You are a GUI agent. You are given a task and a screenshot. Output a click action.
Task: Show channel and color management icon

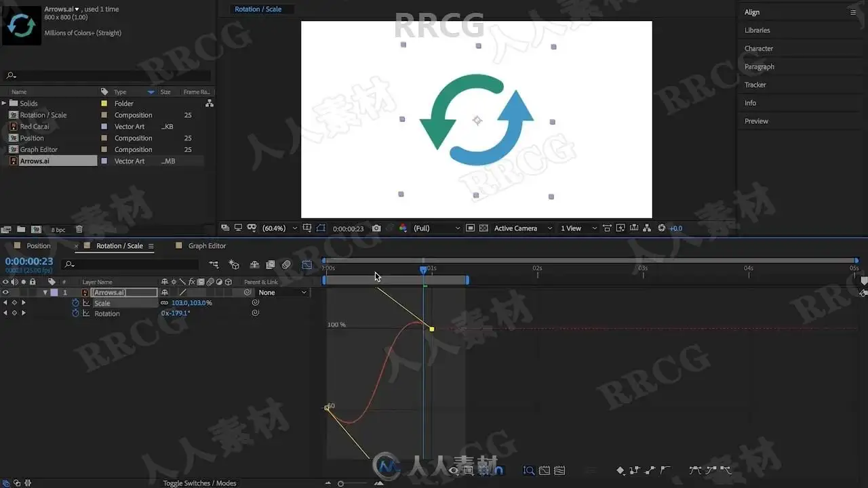tap(403, 228)
